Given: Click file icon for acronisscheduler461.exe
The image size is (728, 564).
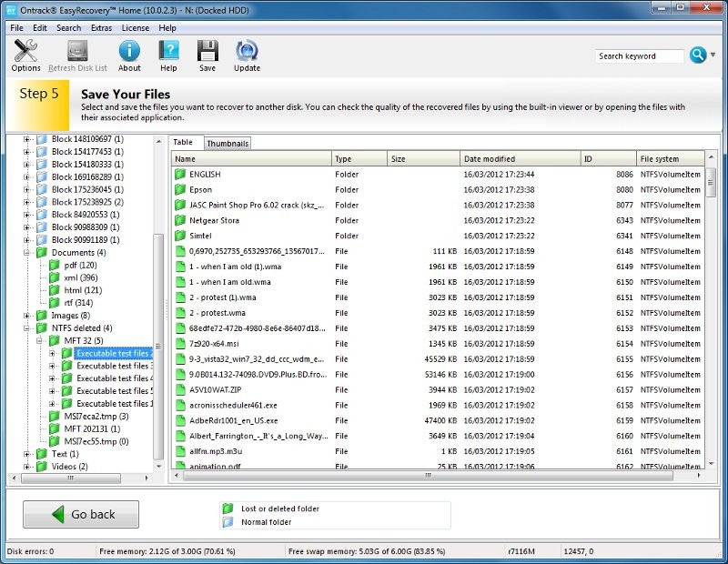Looking at the screenshot, I should [x=180, y=405].
